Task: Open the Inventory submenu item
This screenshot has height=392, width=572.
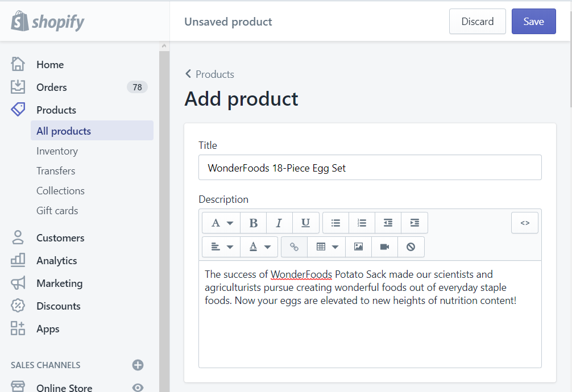Action: pos(57,151)
